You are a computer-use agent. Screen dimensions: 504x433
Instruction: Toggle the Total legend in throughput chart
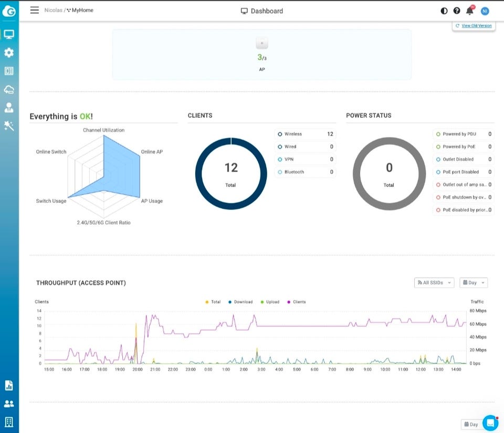(213, 302)
